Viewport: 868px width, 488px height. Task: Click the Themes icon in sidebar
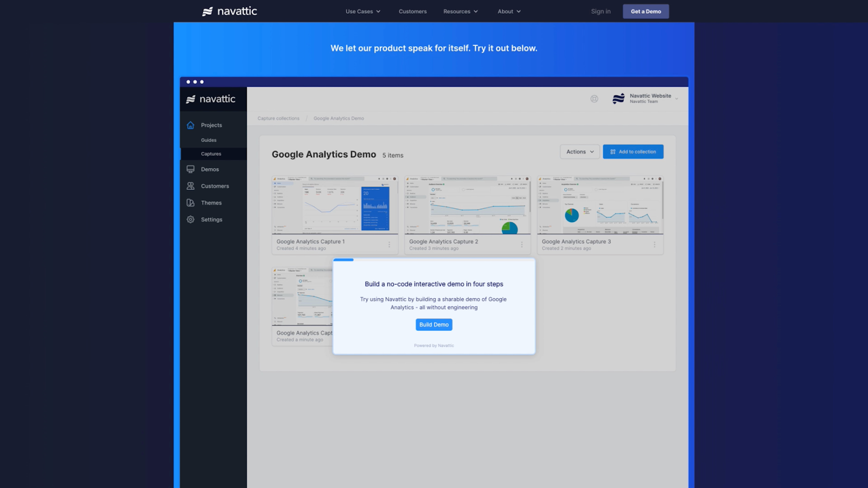click(x=190, y=203)
